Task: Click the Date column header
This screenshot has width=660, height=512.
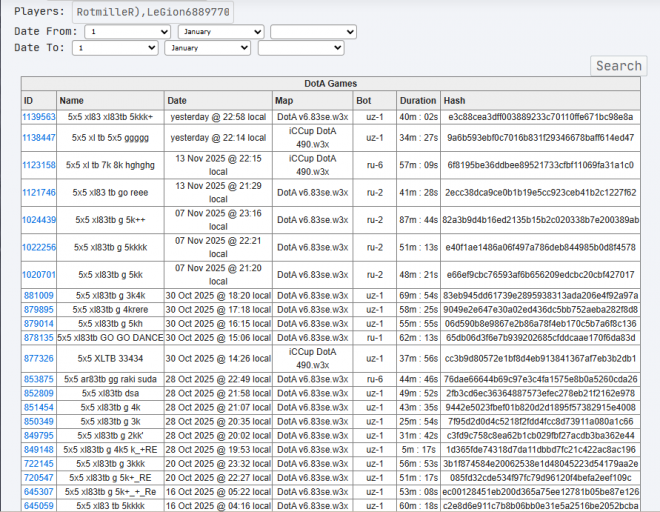Action: pos(218,101)
